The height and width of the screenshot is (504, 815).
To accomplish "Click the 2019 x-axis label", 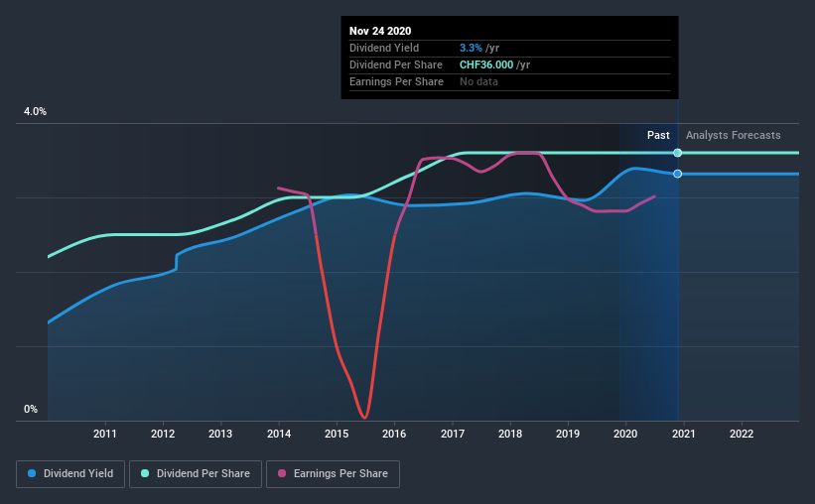I will point(568,434).
